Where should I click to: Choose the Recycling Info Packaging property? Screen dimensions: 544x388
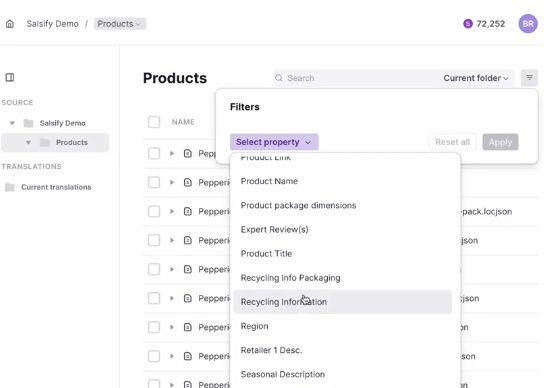[342, 278]
